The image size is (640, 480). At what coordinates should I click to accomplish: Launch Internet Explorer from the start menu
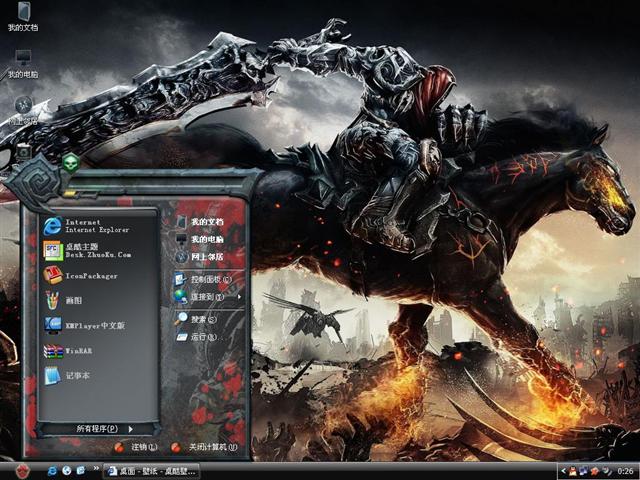tap(98, 226)
